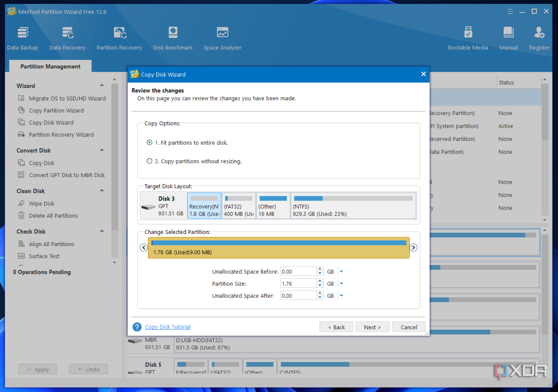Click the Partition Size input field
This screenshot has height=392, width=558.
point(298,284)
